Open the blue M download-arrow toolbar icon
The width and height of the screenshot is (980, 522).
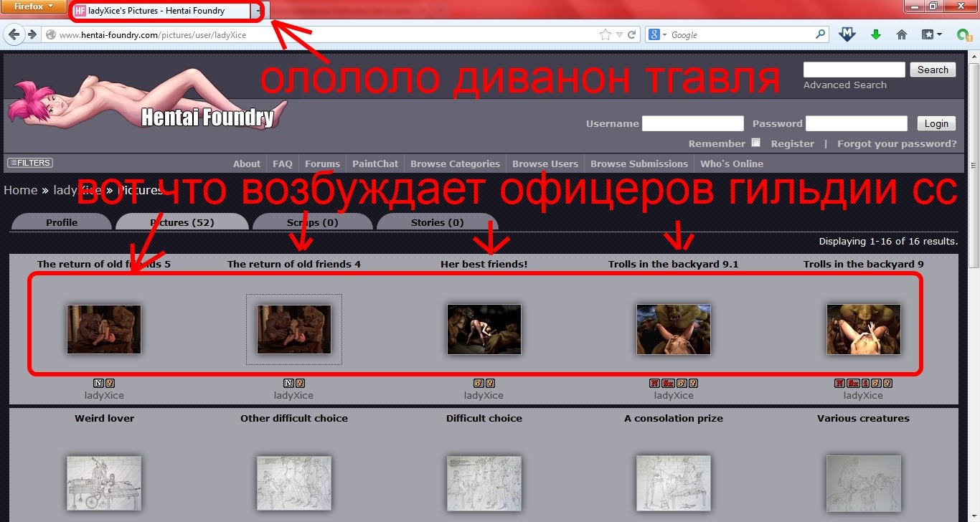click(x=847, y=34)
